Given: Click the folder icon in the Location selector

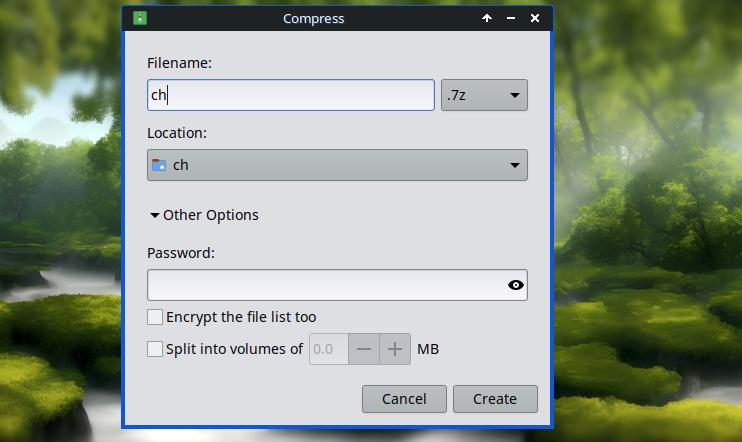Looking at the screenshot, I should pyautogui.click(x=159, y=165).
